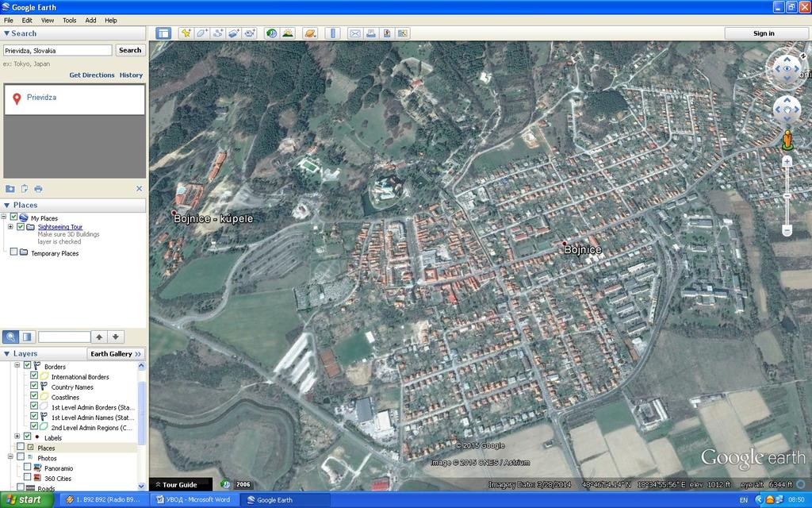Expand the Sightseeing Tour folder
The image size is (812, 508).
(10, 226)
